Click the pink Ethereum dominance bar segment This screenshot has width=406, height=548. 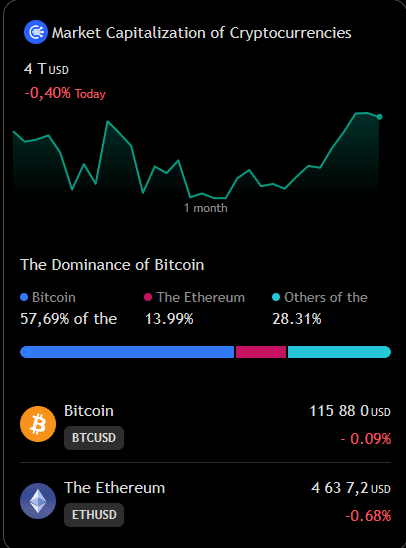(x=261, y=352)
